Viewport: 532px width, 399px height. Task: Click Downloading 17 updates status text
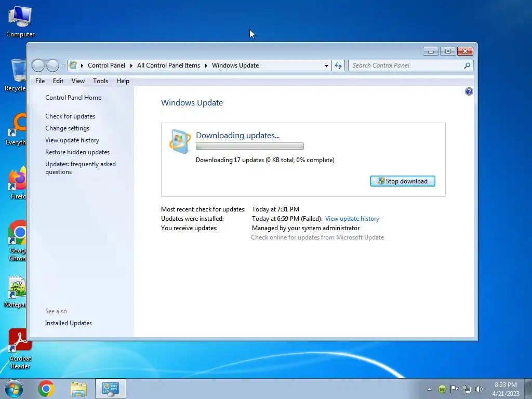click(265, 160)
